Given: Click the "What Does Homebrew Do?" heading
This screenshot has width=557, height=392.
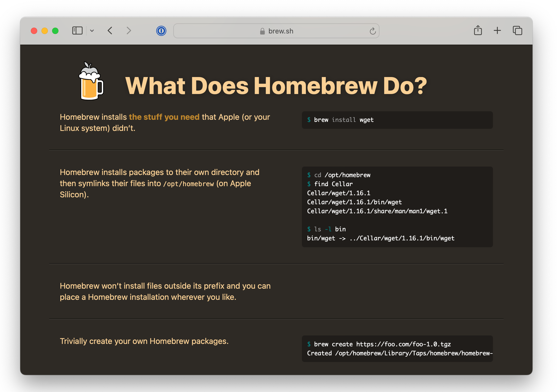Looking at the screenshot, I should [x=276, y=86].
